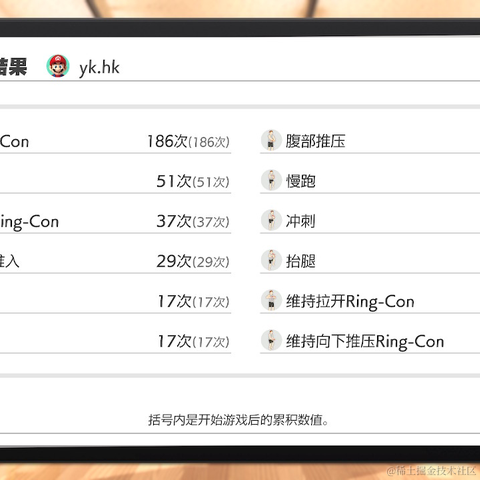Click the 腹部推压 exercise figure icon

(x=271, y=140)
